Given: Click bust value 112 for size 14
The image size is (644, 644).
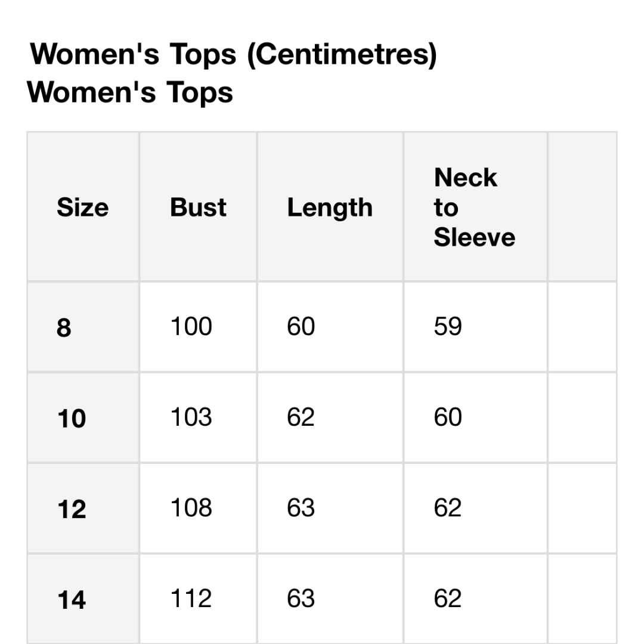Looking at the screenshot, I should [x=191, y=599].
